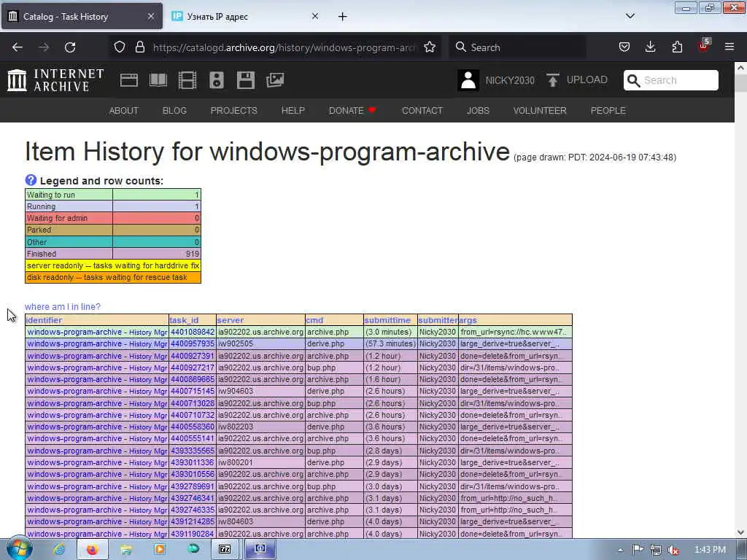Open the Video film-strip icon
Viewport: 747px width, 560px height.
(x=187, y=80)
